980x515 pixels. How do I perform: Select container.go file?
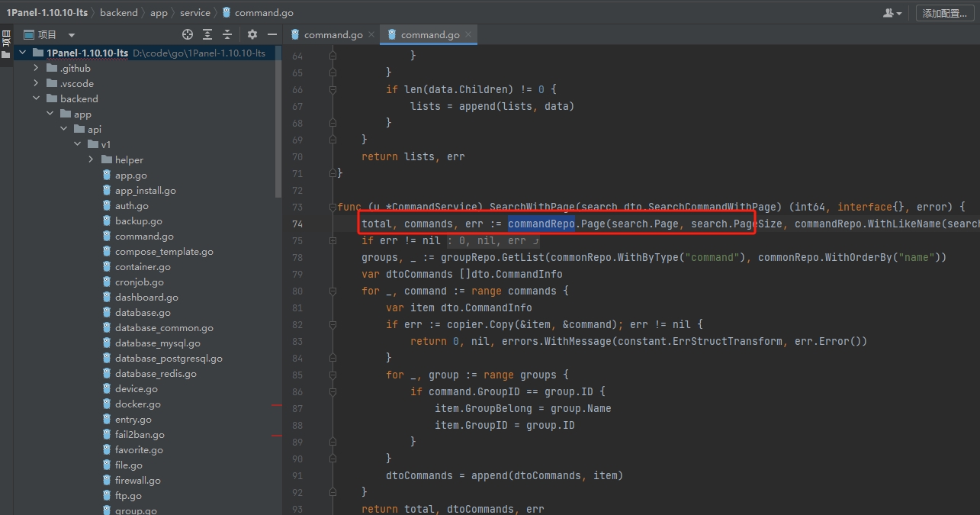143,266
